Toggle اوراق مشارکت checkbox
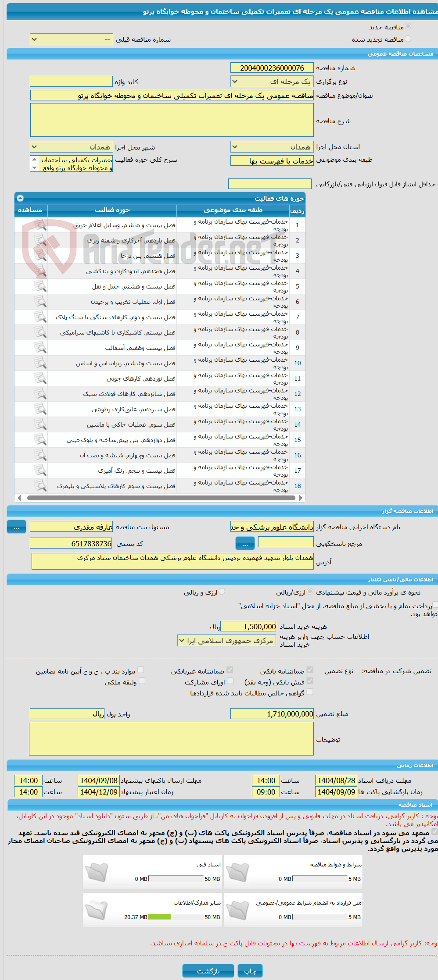The image size is (438, 980). [230, 681]
